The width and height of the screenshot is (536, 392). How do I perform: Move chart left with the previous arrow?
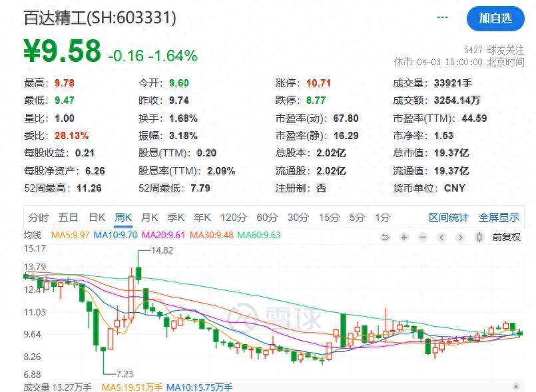tap(441, 237)
